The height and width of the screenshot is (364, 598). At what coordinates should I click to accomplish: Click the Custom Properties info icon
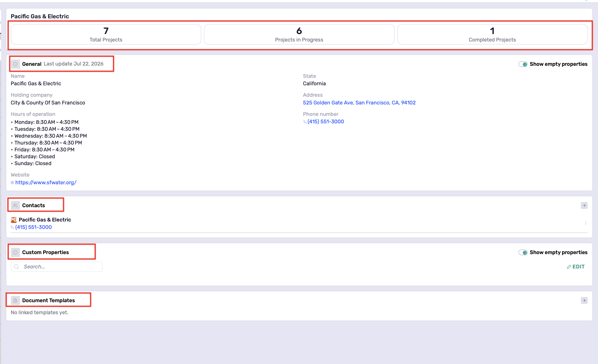click(x=15, y=252)
